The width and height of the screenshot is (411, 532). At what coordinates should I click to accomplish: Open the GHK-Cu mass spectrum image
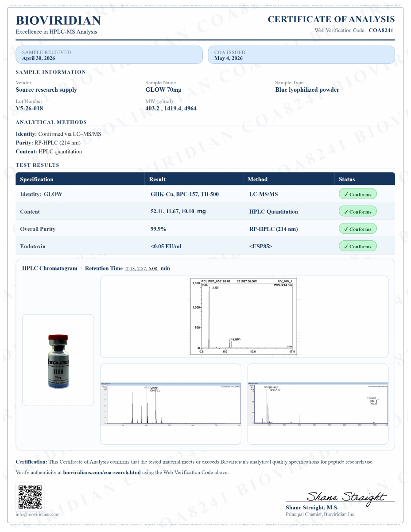pyautogui.click(x=171, y=404)
